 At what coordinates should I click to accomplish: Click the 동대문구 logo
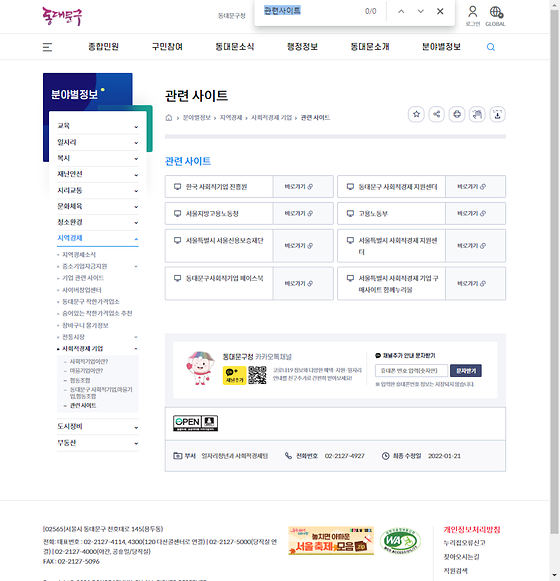pyautogui.click(x=62, y=16)
